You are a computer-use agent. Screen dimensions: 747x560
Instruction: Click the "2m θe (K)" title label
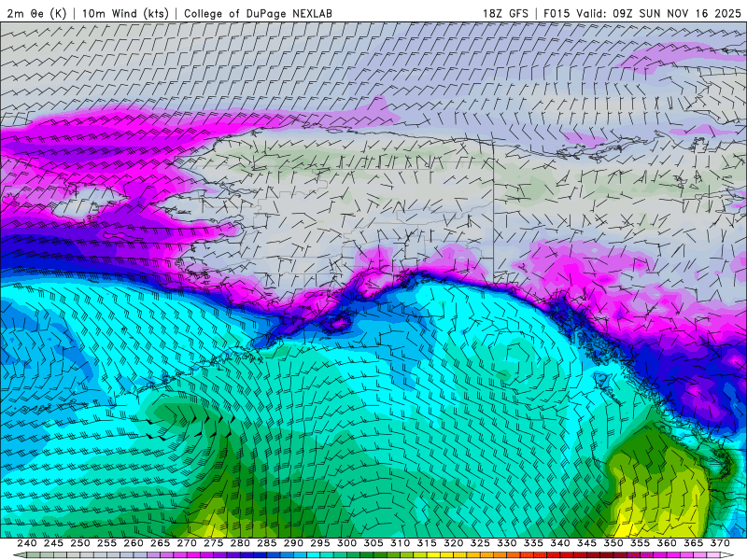pos(36,13)
